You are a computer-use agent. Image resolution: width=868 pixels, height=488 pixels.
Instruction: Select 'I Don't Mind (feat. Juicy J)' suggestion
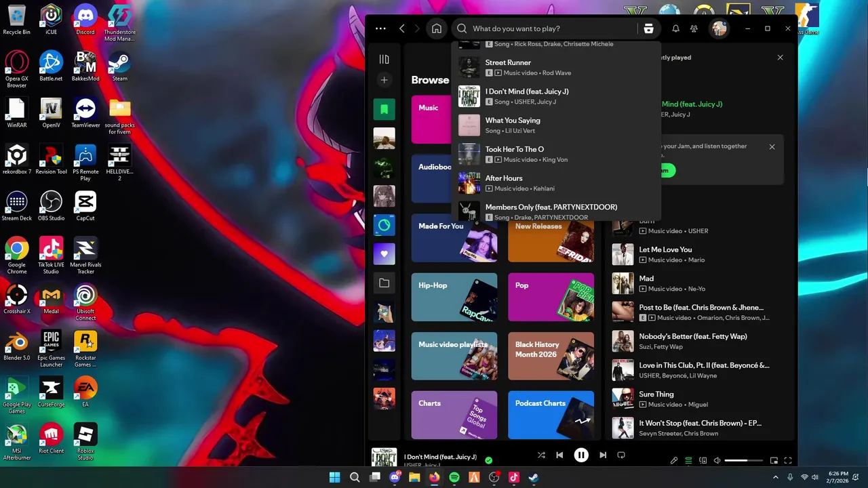coord(556,96)
